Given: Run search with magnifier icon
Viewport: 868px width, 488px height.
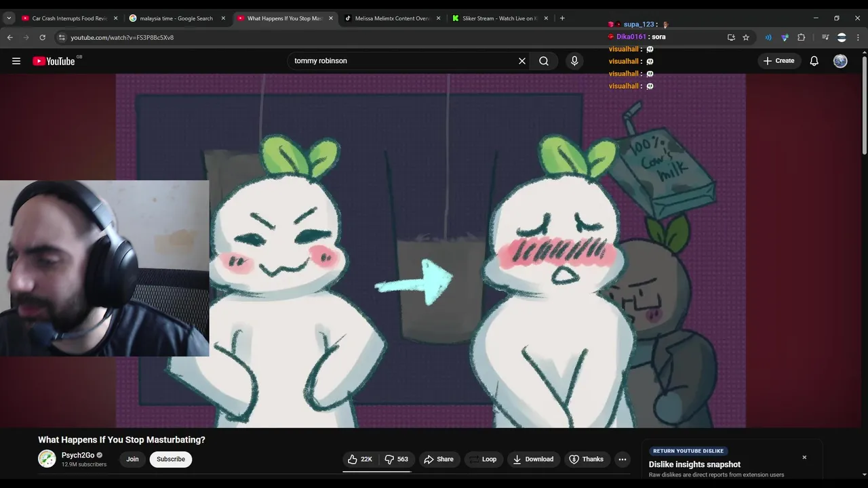Looking at the screenshot, I should (x=544, y=61).
